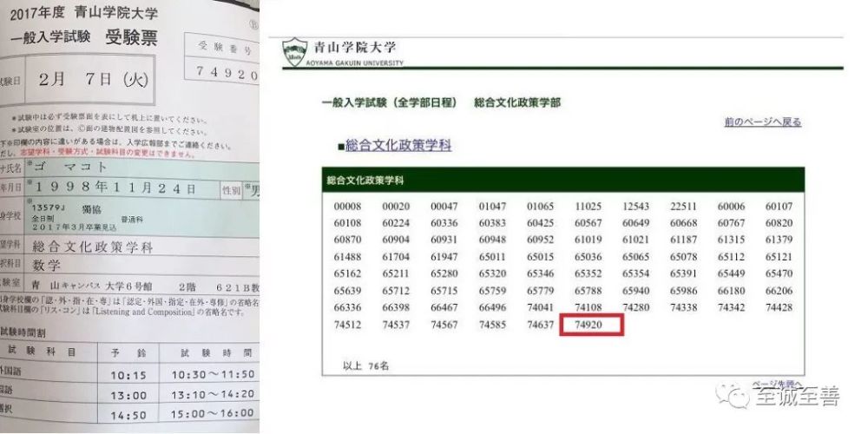Click exam number 74567
868x434 pixels.
[444, 325]
